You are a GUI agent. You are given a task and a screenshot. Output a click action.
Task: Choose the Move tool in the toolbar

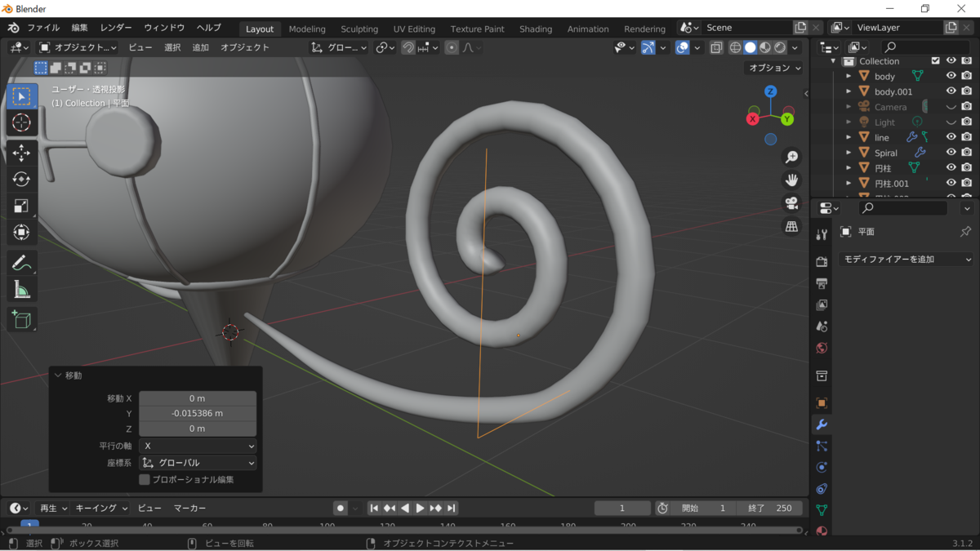[x=22, y=153]
